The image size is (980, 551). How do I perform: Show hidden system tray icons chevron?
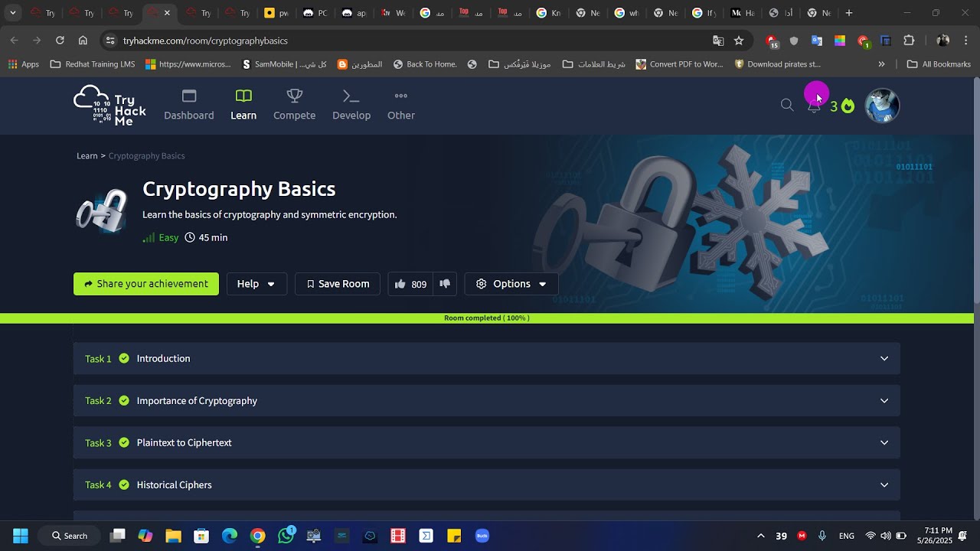point(760,536)
